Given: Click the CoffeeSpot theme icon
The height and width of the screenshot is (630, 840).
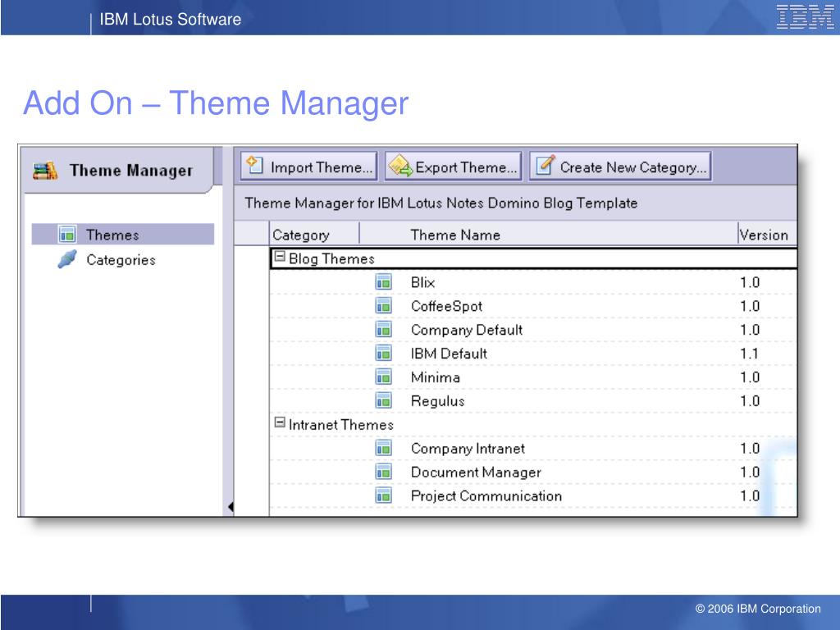Looking at the screenshot, I should tap(384, 306).
